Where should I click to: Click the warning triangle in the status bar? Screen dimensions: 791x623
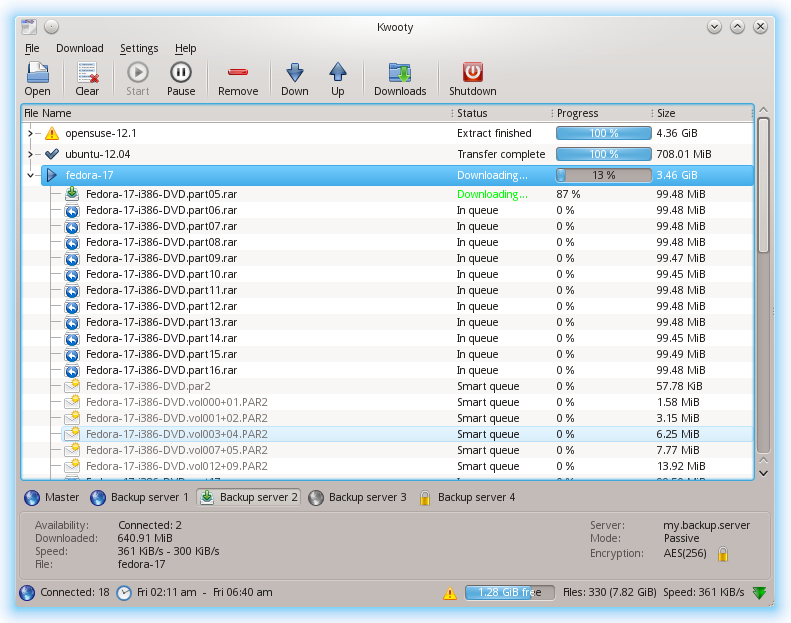pos(449,593)
